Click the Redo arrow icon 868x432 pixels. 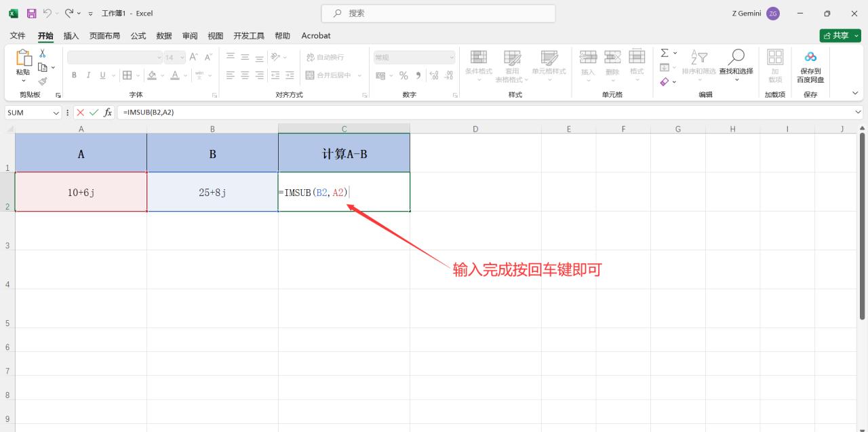68,13
